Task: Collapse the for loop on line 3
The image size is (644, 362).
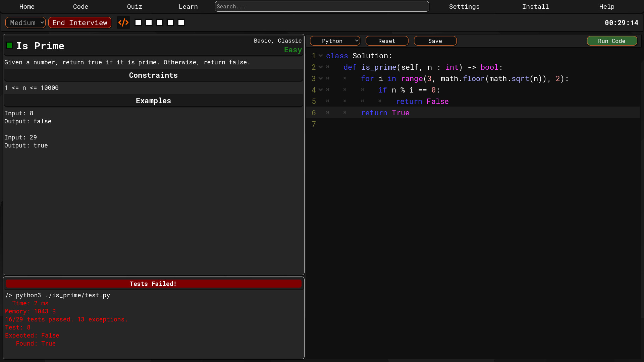Action: pyautogui.click(x=321, y=78)
